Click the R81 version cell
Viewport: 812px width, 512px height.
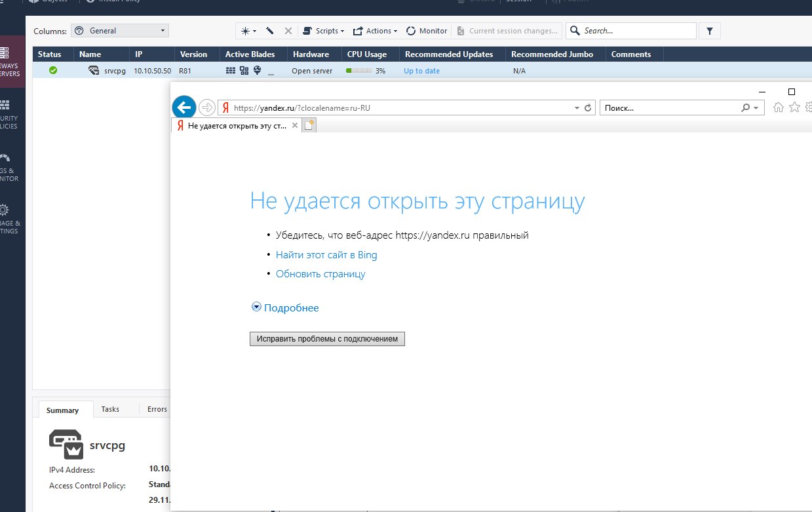(x=185, y=71)
